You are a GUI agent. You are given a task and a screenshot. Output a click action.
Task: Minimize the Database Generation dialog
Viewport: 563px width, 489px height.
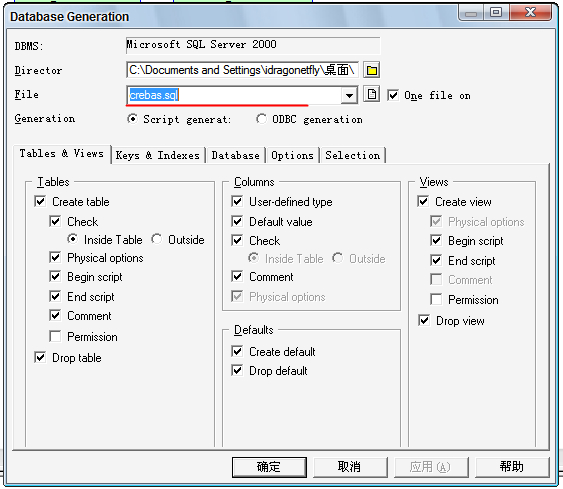[x=471, y=13]
